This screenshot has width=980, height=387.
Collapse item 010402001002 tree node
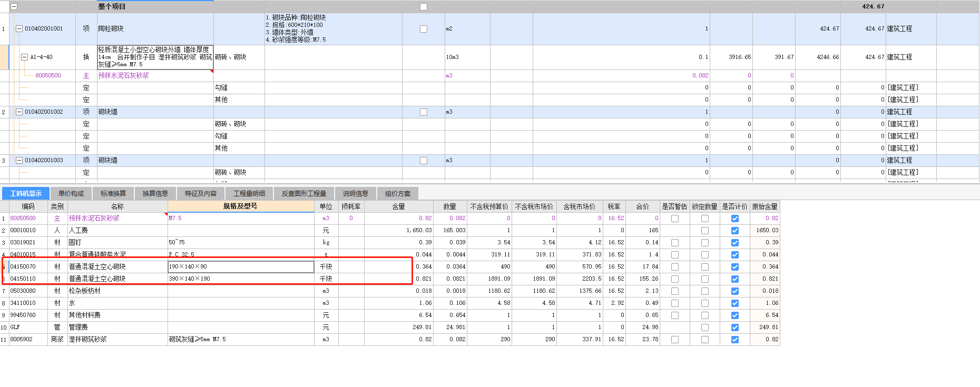point(19,112)
